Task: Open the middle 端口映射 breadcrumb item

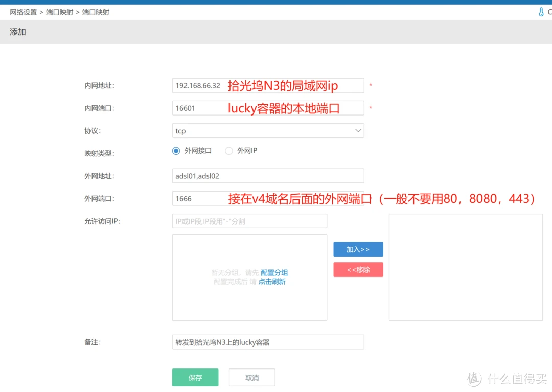Action: (59, 12)
